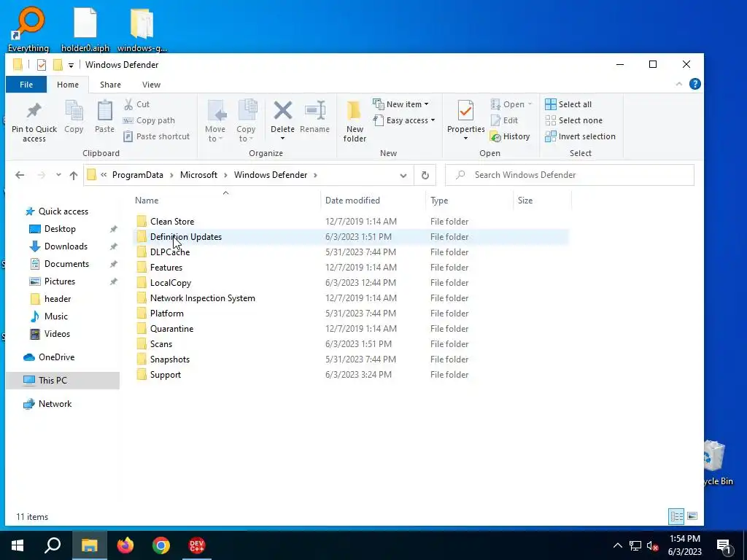This screenshot has height=560, width=747.
Task: Create a New folder
Action: tap(355, 122)
